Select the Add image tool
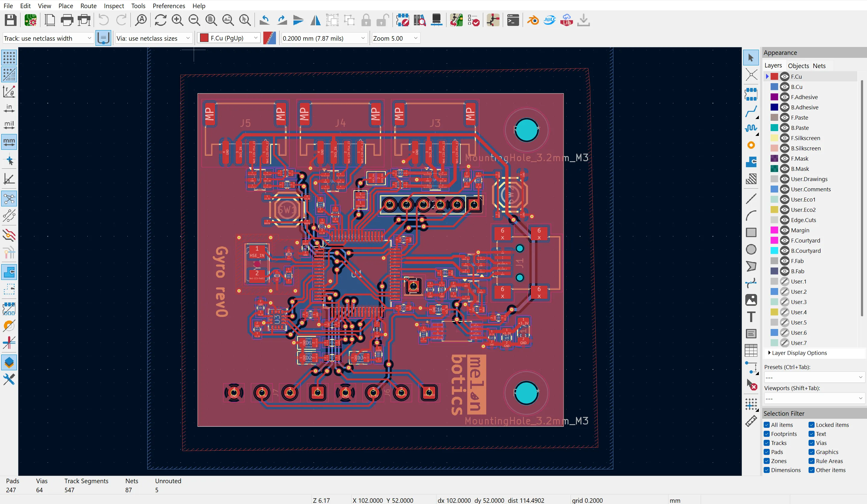Viewport: 867px width, 504px height. point(751,300)
